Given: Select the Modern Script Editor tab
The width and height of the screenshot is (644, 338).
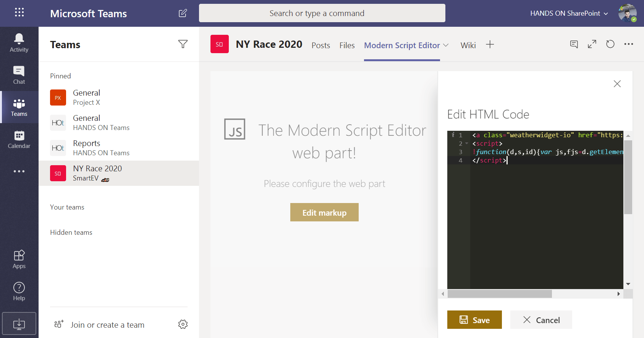Looking at the screenshot, I should [x=402, y=45].
